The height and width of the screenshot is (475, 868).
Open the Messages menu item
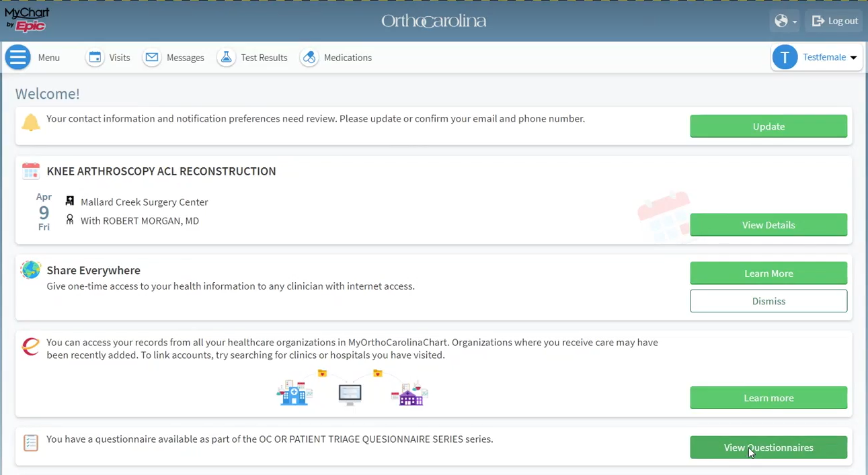[x=173, y=58]
